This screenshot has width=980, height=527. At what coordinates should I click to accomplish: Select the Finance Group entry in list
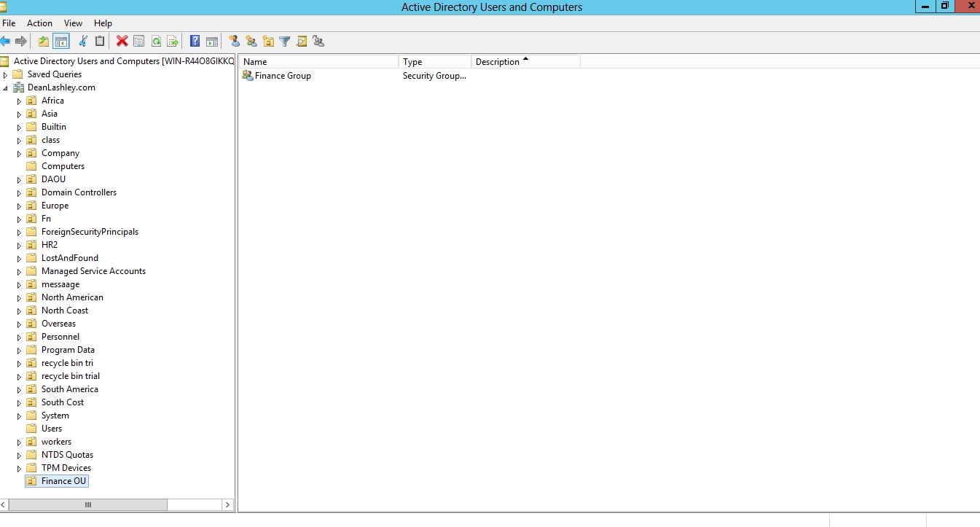(x=283, y=76)
